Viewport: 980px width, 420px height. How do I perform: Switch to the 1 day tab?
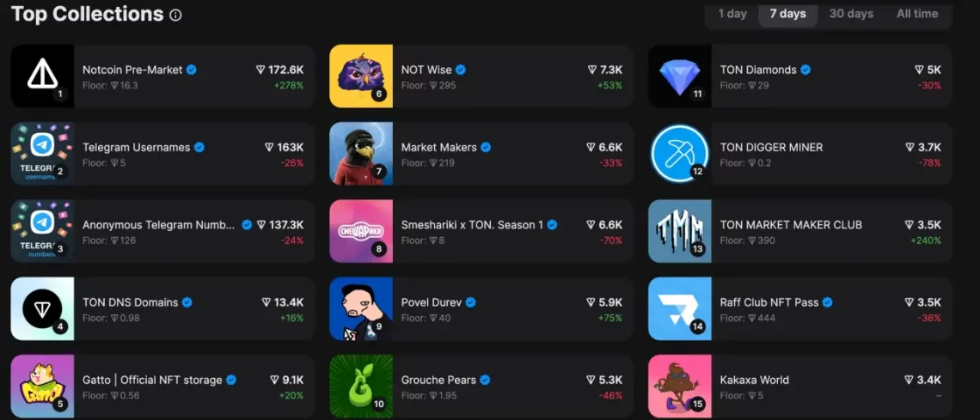(732, 14)
